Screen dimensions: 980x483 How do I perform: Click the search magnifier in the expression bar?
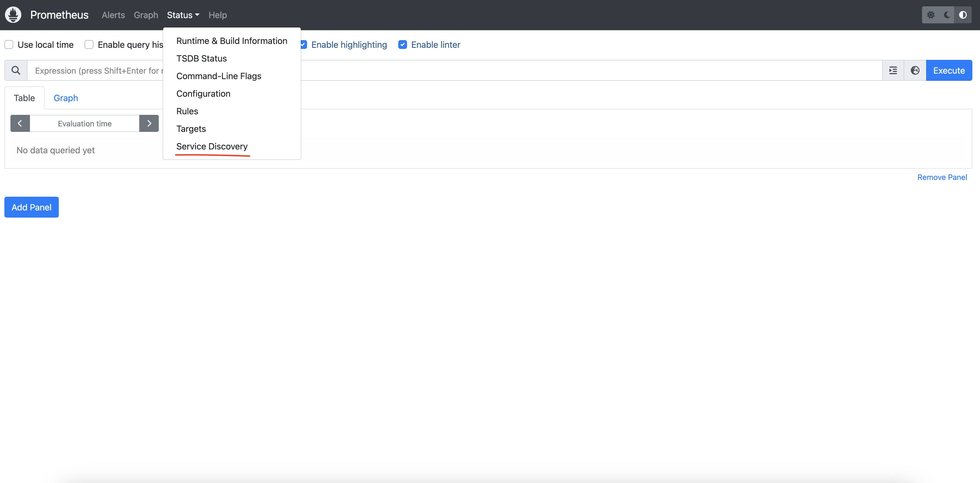16,70
